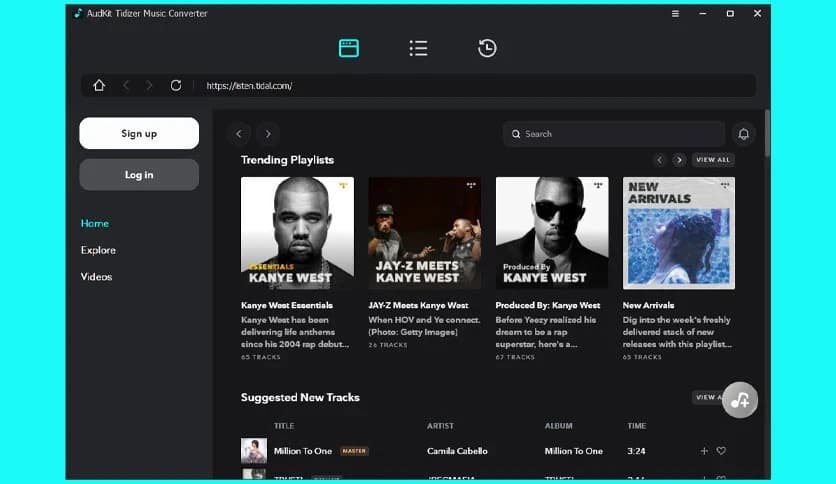Image resolution: width=836 pixels, height=484 pixels.
Task: Go forward with address bar forward arrow
Action: [149, 85]
